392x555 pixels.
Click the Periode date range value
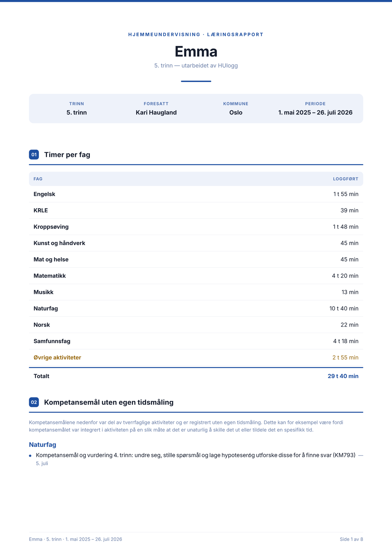315,112
